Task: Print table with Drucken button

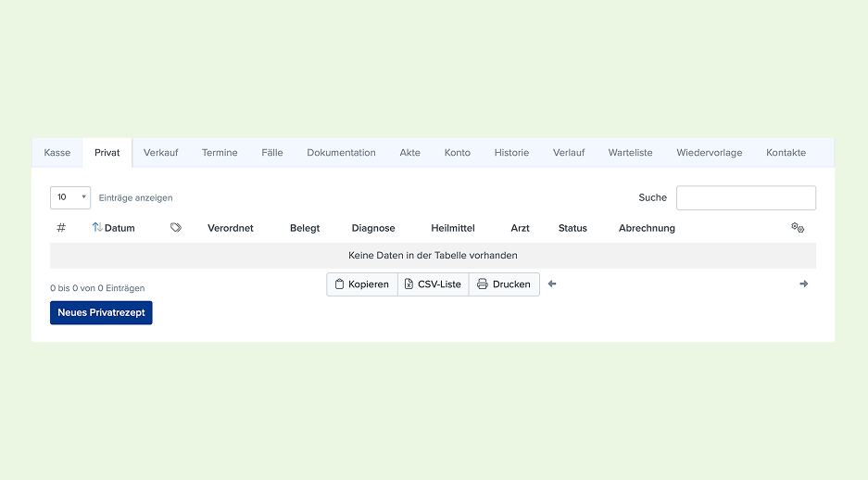Action: pyautogui.click(x=504, y=284)
